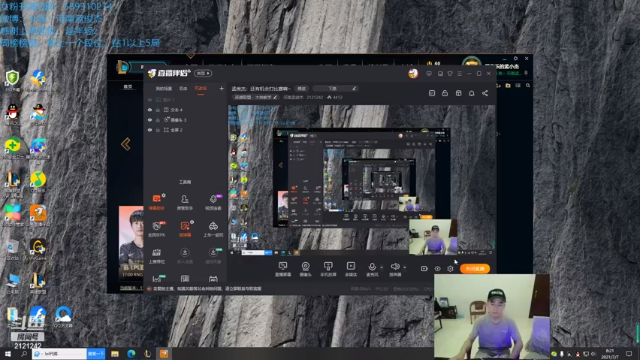
Task: Open the danmaku assistant tool in toolbox
Action: point(157,202)
